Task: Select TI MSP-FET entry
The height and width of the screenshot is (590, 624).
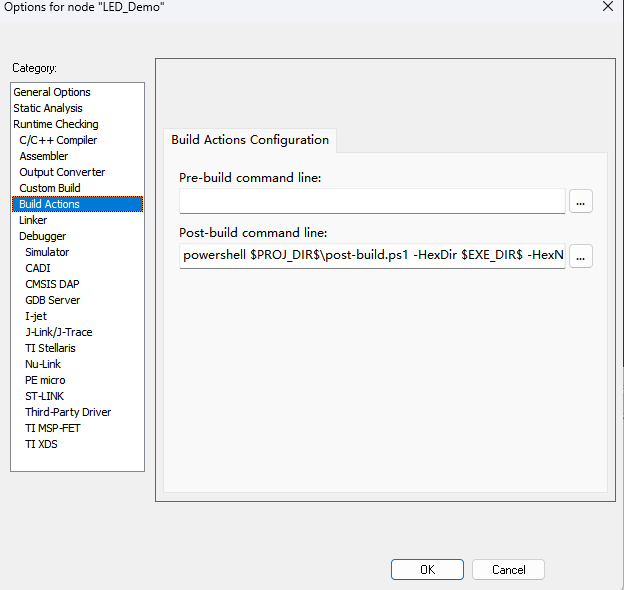Action: pyautogui.click(x=53, y=428)
